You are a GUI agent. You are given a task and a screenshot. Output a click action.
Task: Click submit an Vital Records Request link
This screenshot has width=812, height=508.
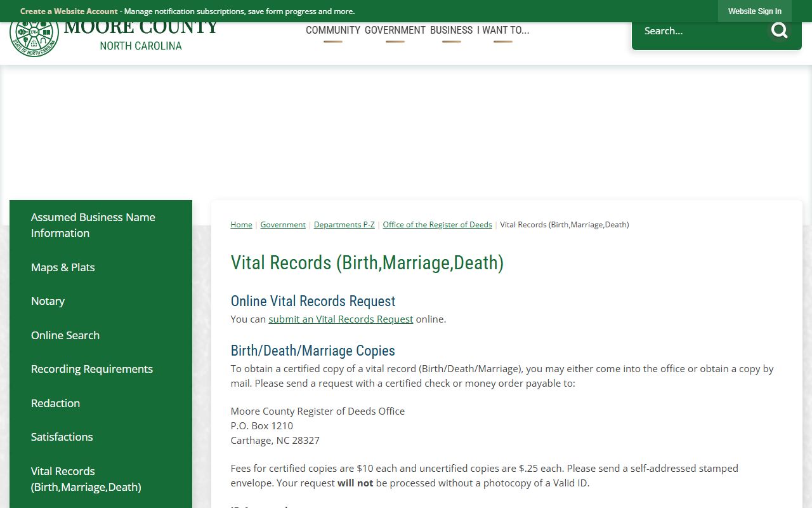coord(341,319)
